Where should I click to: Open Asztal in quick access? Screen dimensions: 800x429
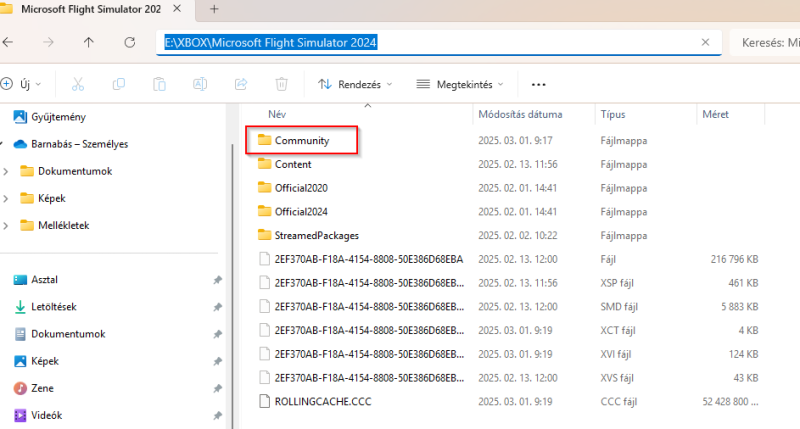(36, 280)
